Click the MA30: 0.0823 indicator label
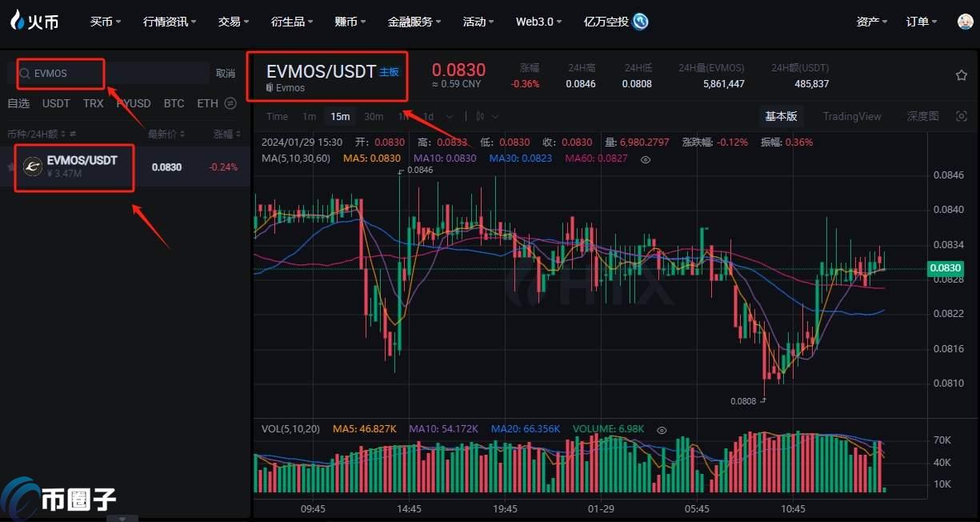 (x=521, y=159)
